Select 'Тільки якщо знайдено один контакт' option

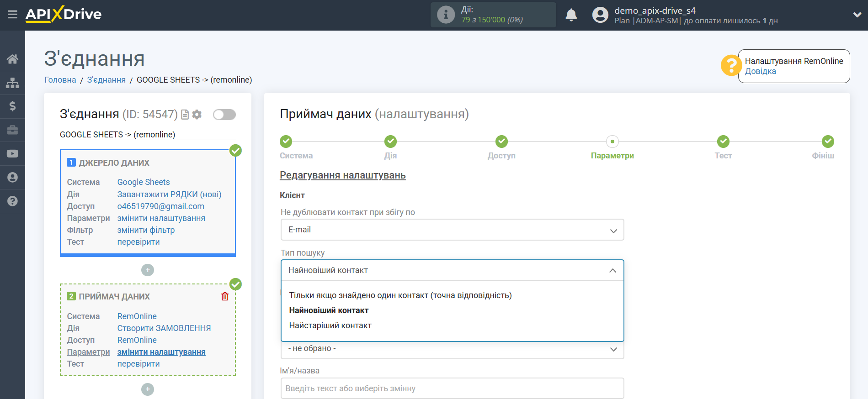pos(400,295)
